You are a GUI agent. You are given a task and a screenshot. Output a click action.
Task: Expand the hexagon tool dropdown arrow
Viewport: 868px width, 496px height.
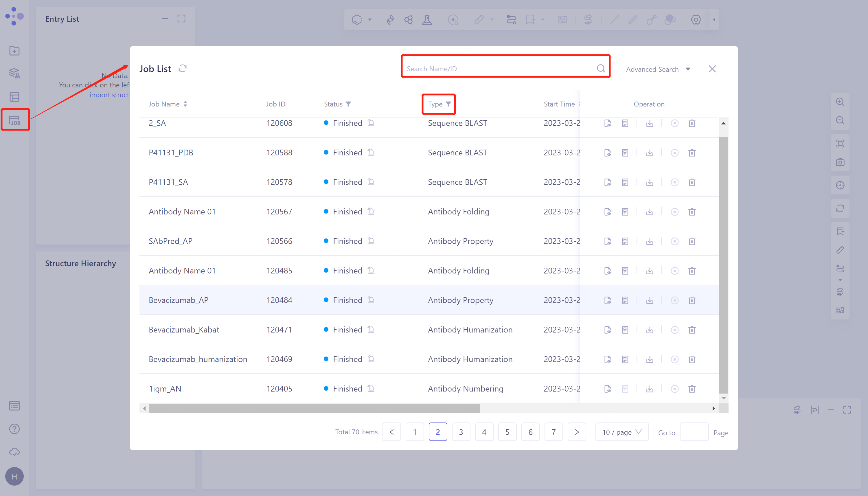[369, 19]
